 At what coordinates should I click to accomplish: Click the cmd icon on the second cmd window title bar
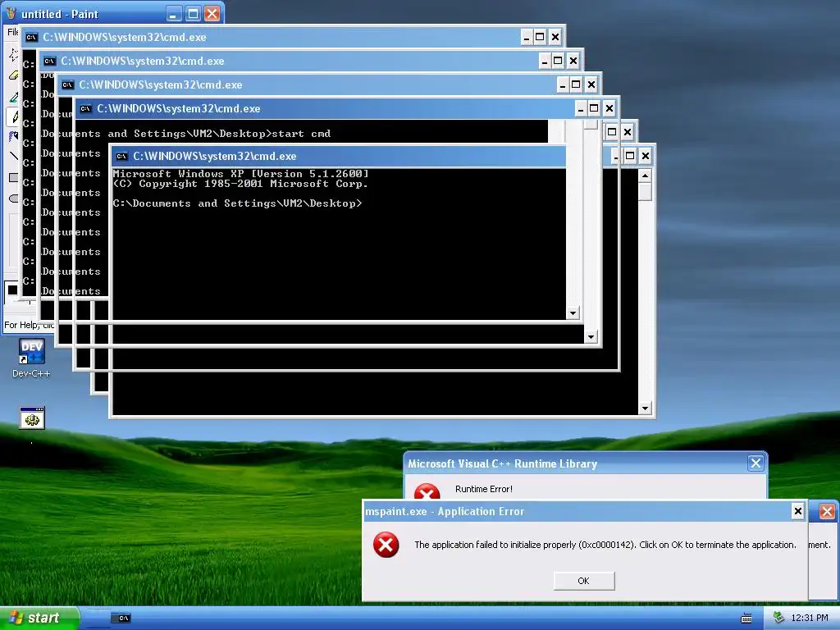click(x=50, y=61)
